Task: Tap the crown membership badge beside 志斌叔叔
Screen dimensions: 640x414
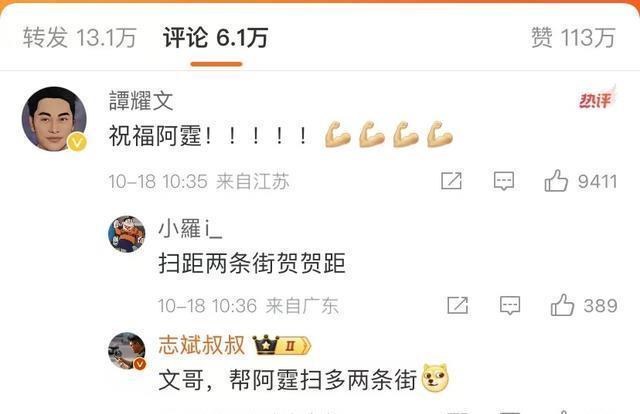Action: [x=282, y=345]
